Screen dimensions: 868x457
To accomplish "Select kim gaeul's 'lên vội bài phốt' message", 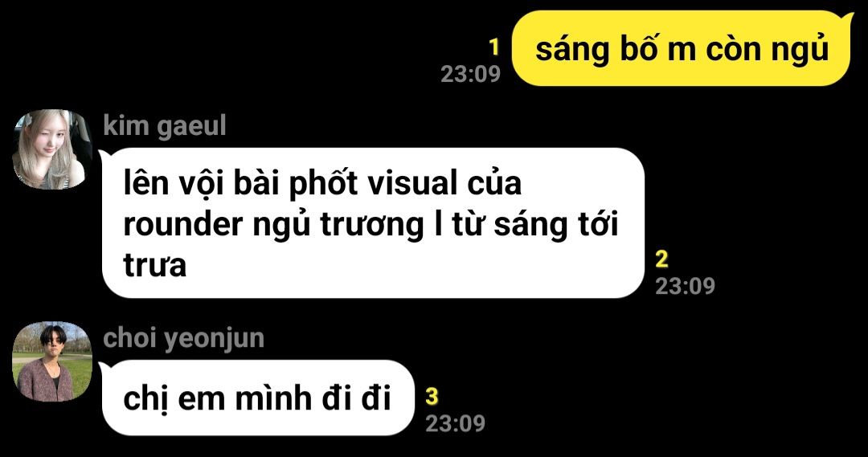I will [373, 223].
